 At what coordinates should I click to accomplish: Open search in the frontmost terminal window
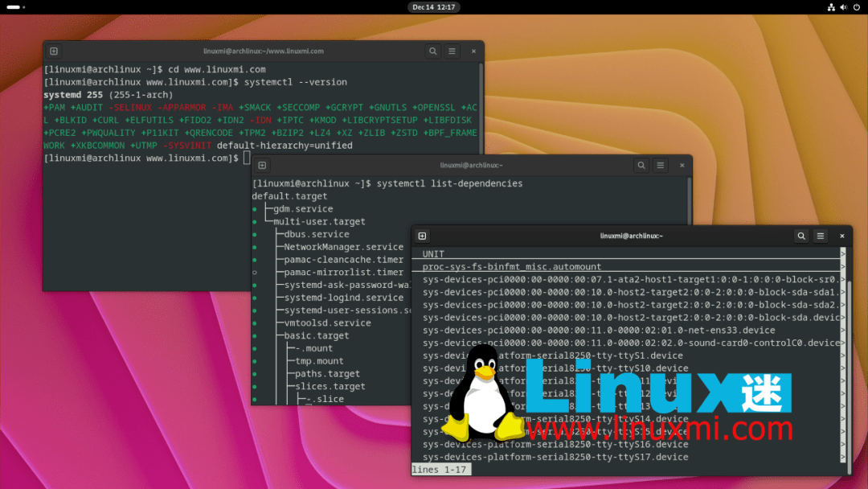point(800,236)
